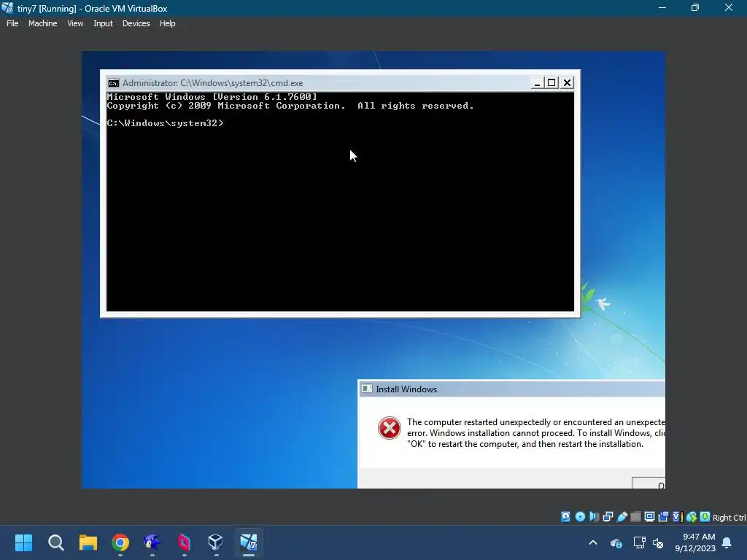Close the VirtualBox tiny7 window
This screenshot has width=747, height=560.
(x=729, y=8)
